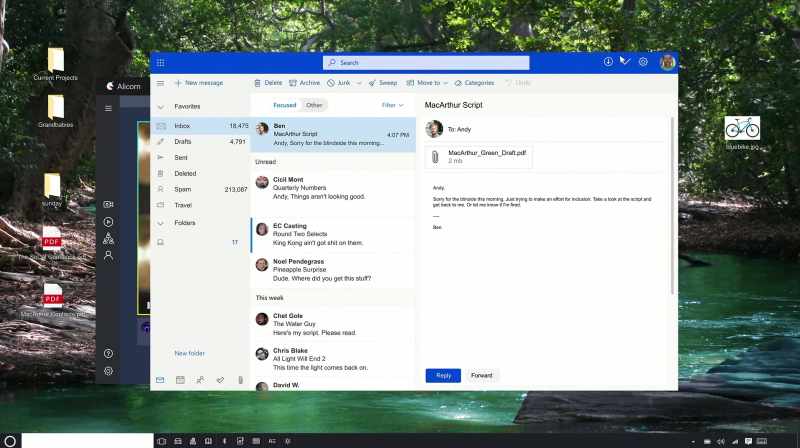Switch to the Mail module icon
The width and height of the screenshot is (800, 448).
click(x=160, y=380)
